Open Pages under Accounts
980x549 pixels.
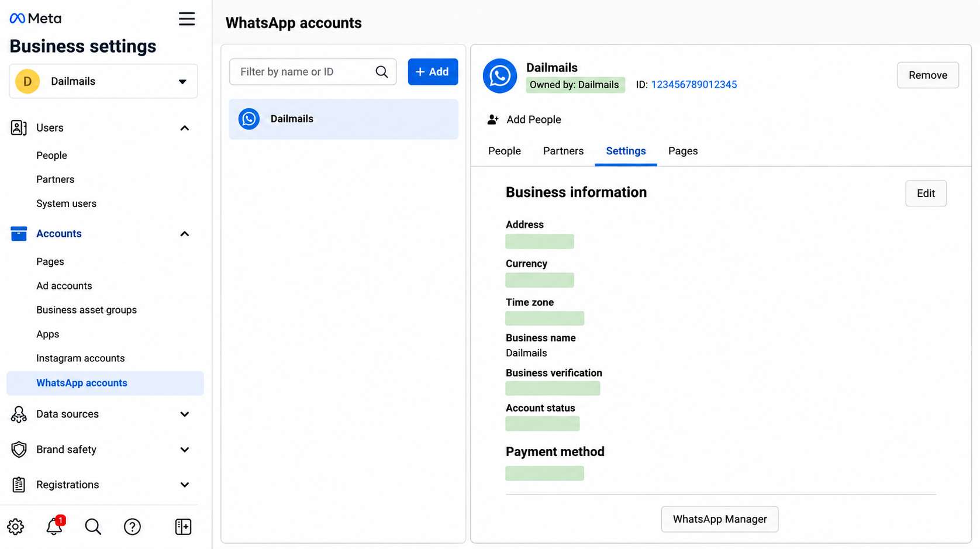coord(50,261)
